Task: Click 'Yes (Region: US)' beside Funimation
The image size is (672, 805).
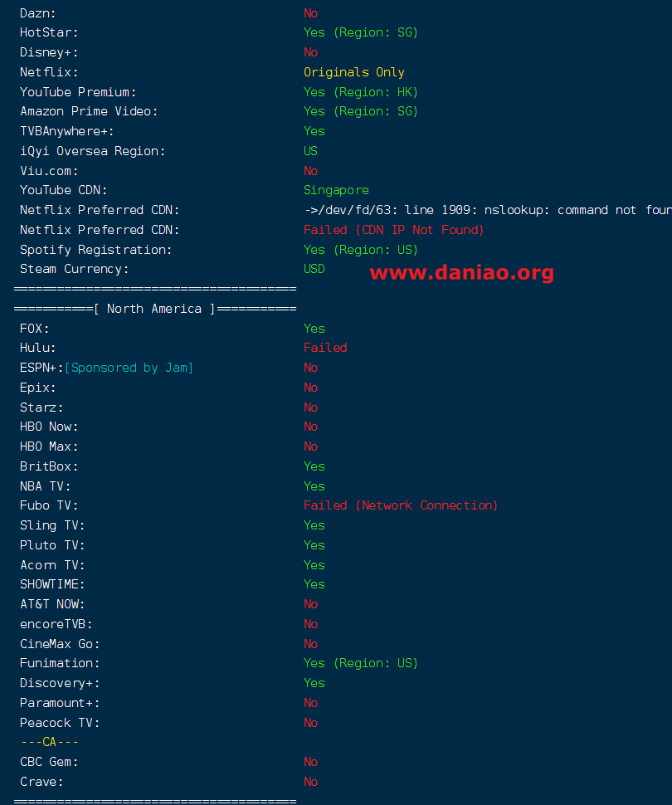Action: click(360, 663)
